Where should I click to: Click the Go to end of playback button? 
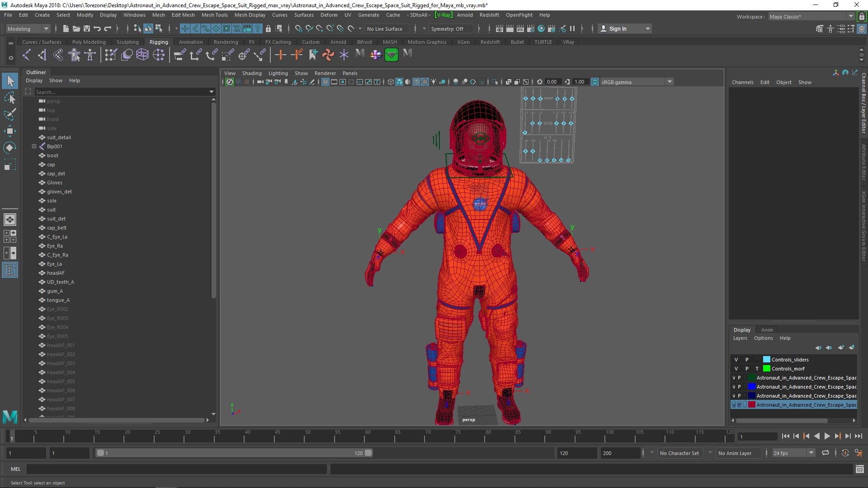click(x=858, y=436)
